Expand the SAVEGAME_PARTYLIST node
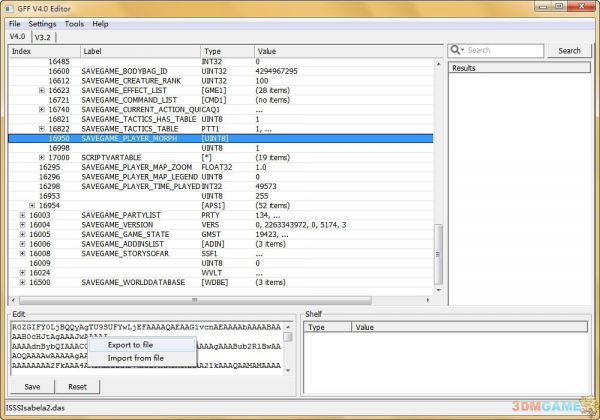The height and width of the screenshot is (420, 600). tap(23, 214)
